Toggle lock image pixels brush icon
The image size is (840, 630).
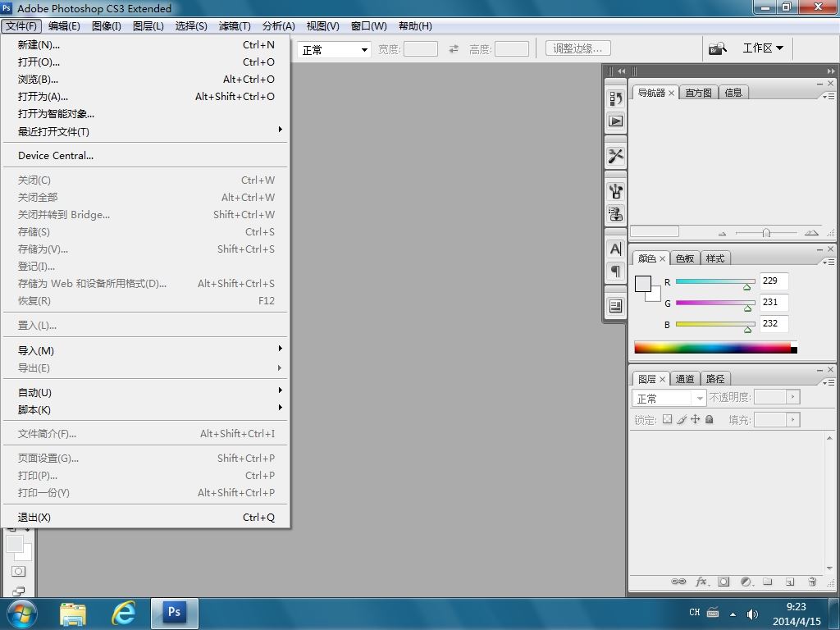click(x=682, y=419)
